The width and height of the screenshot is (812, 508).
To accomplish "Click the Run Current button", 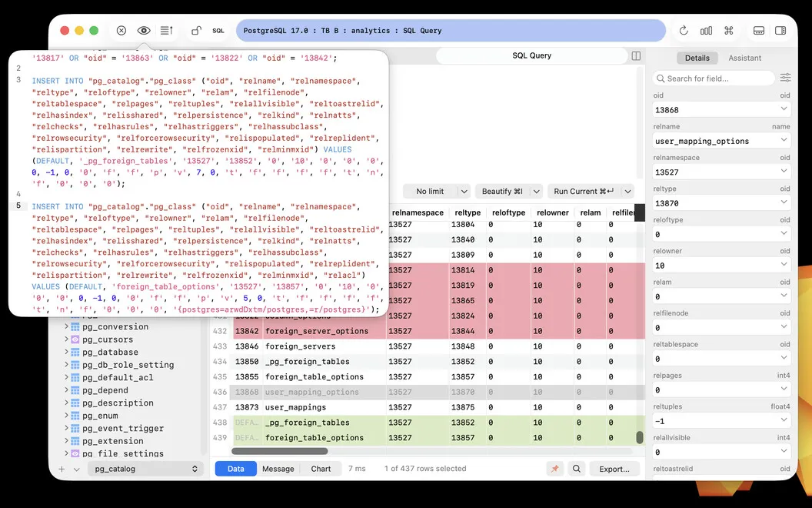I will 584,192.
